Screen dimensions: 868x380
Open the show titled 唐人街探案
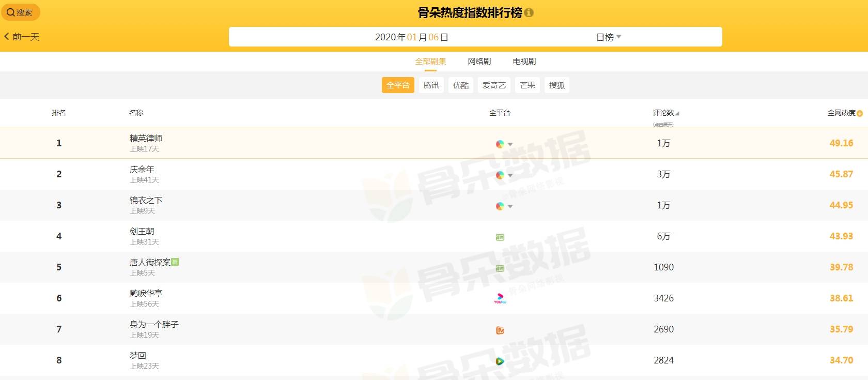[x=150, y=262]
